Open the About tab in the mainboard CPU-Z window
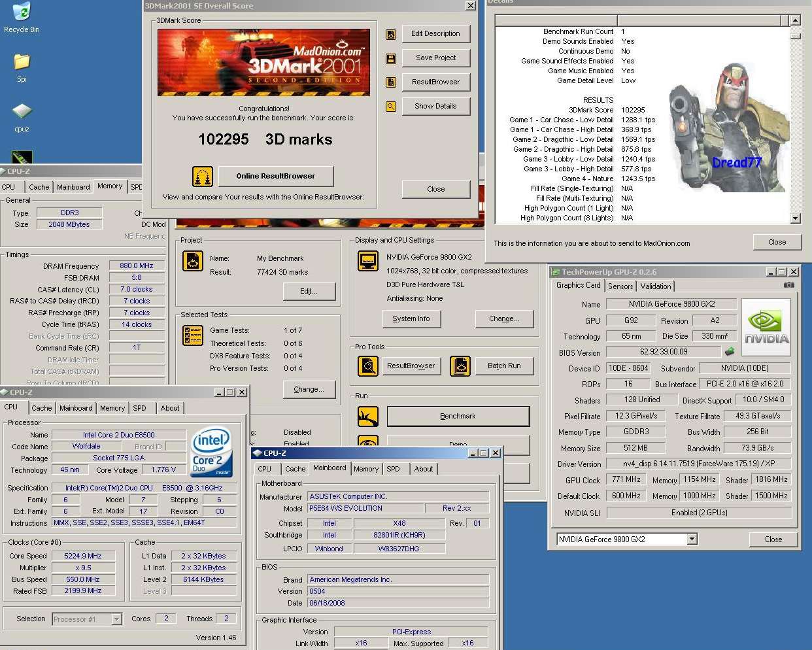The image size is (812, 650). tap(424, 469)
